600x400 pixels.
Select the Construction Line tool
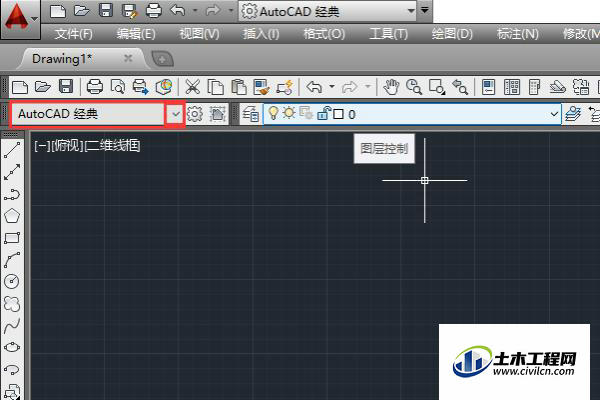12,172
